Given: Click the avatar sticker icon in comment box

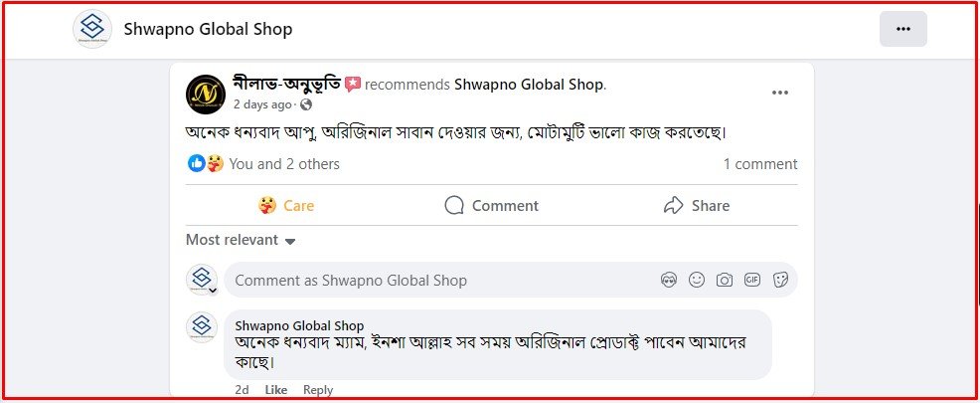Looking at the screenshot, I should pyautogui.click(x=669, y=281).
